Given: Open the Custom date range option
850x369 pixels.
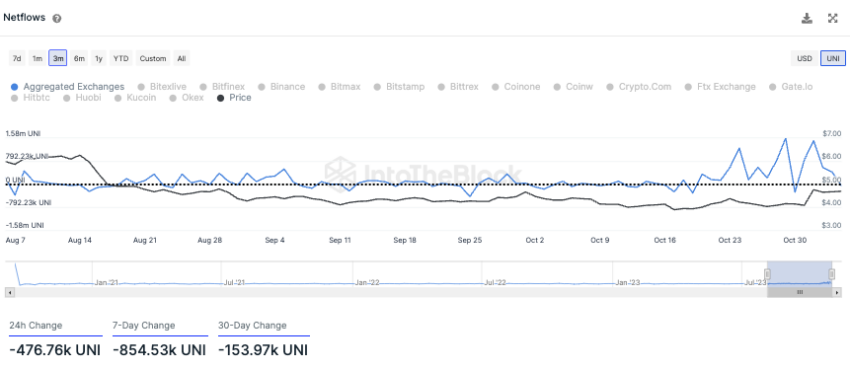Looking at the screenshot, I should (153, 58).
